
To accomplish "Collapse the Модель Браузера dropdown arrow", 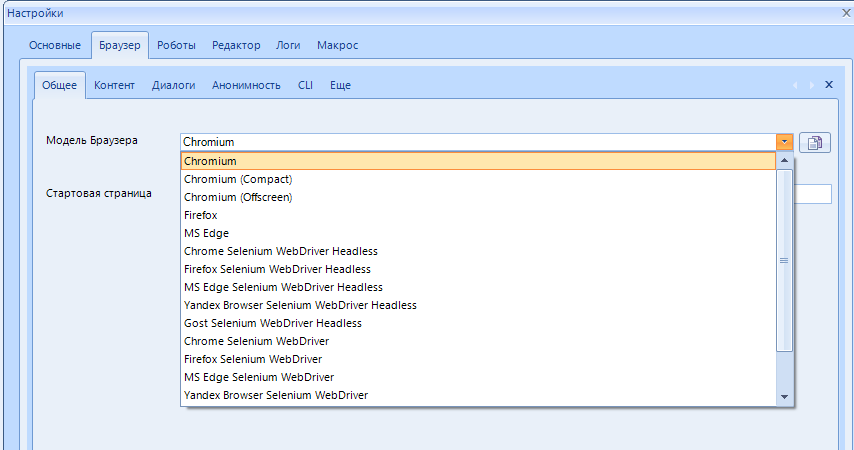I will point(784,142).
